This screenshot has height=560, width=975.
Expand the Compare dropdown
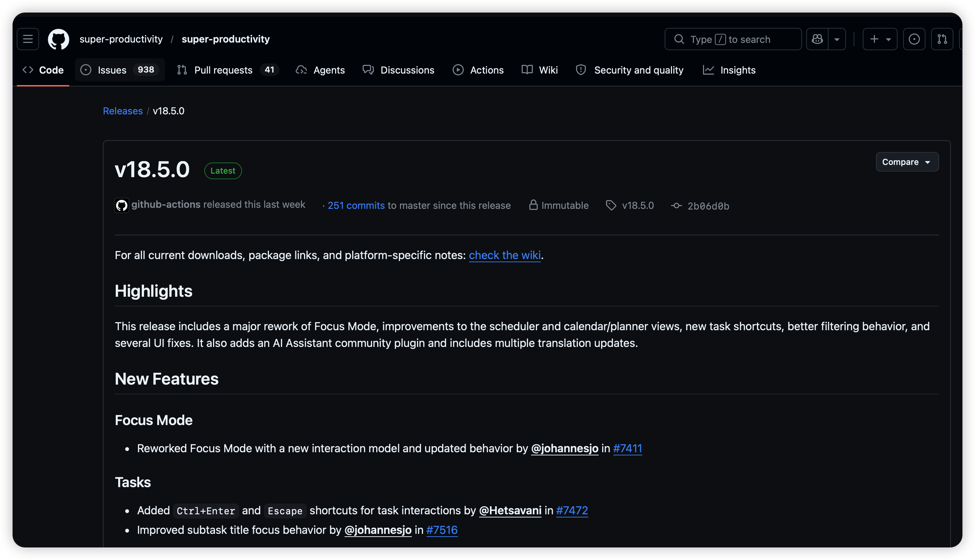point(907,162)
